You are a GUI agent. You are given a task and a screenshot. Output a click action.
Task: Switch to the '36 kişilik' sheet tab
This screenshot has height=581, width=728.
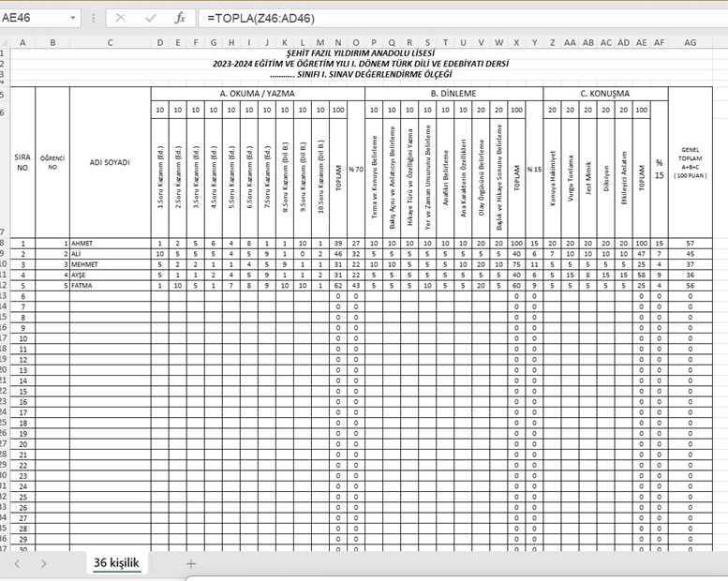(116, 563)
